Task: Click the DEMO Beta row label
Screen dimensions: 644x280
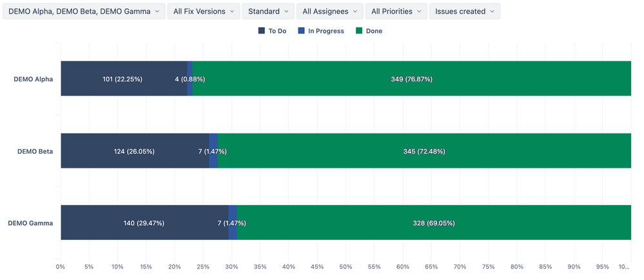Action: click(35, 152)
